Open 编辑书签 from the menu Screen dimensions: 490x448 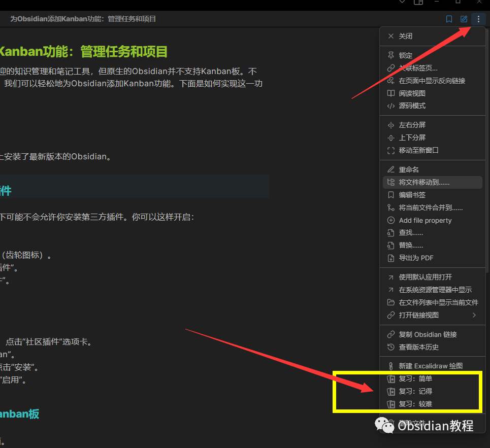(433, 195)
